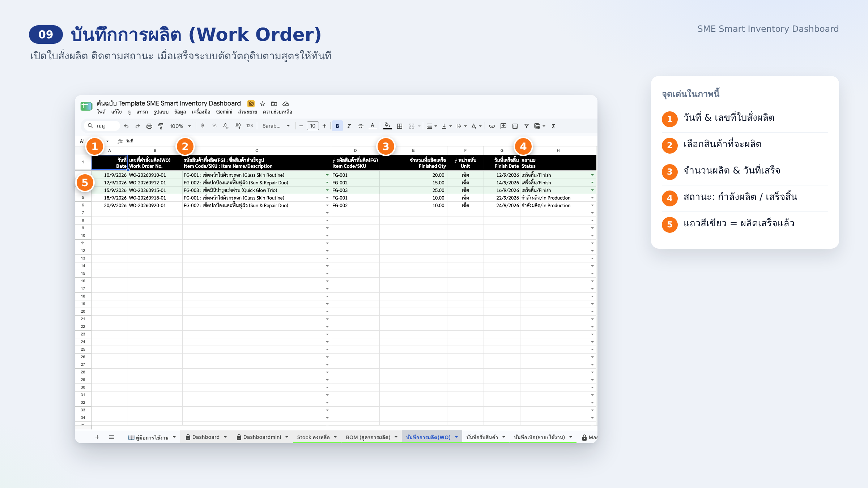
Task: Click the undo arrow in the toolbar
Action: tap(126, 126)
